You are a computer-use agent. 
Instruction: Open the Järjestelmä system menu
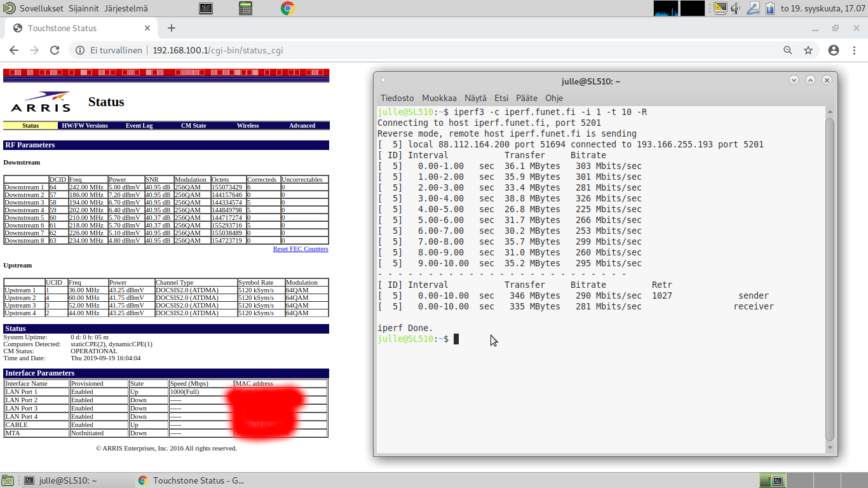pos(126,8)
